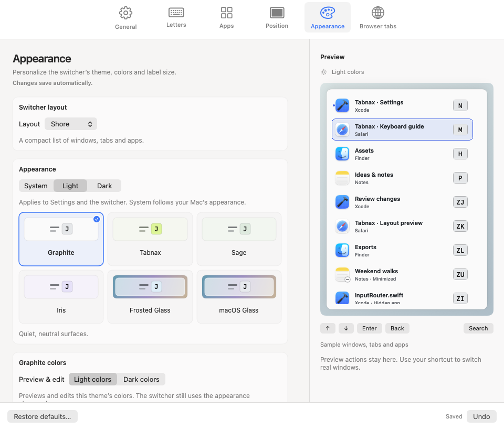
Task: Click the Switcher layout heading
Action: 43,107
